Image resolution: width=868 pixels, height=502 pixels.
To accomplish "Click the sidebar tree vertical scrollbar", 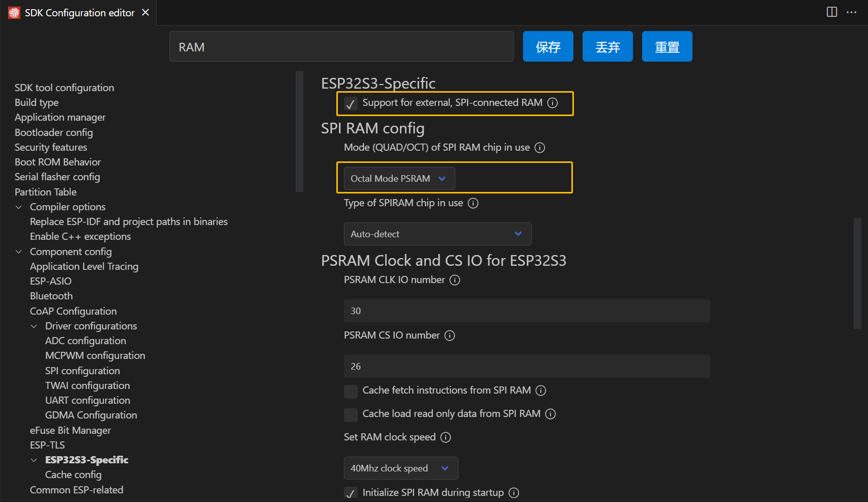I will [x=299, y=131].
